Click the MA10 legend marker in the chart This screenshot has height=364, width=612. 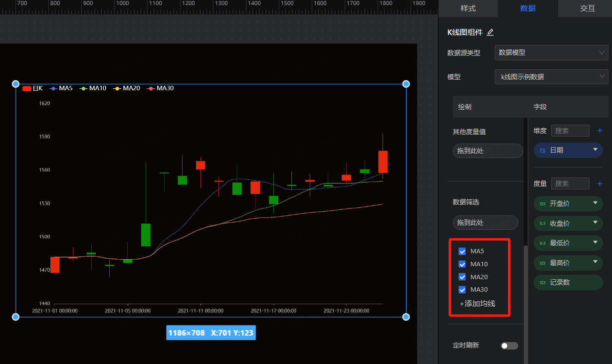point(84,88)
